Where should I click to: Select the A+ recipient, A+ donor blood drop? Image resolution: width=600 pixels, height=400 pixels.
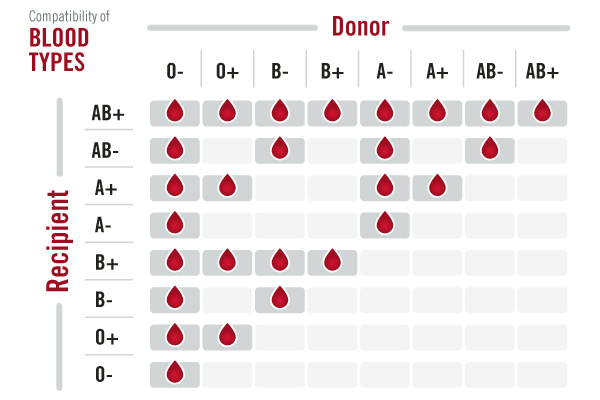437,186
